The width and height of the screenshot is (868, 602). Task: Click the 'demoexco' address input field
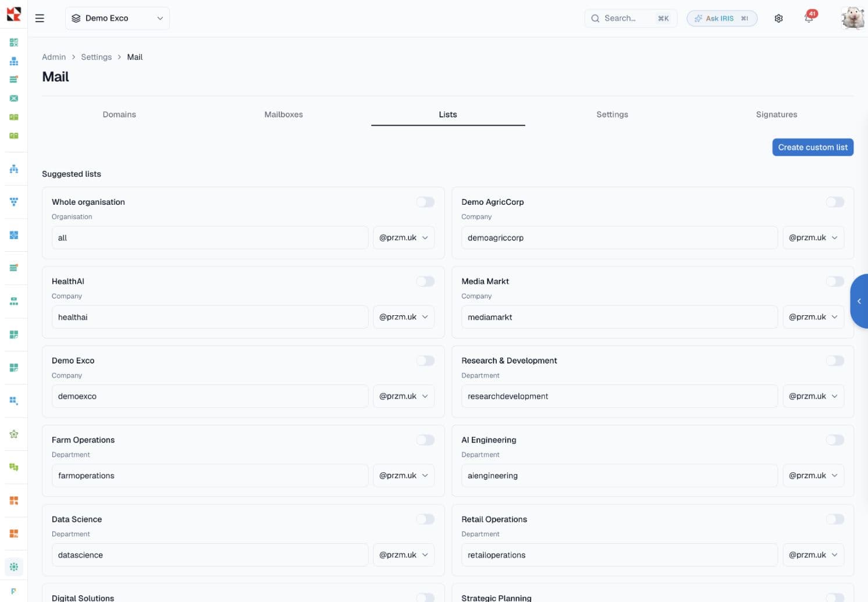pyautogui.click(x=210, y=396)
